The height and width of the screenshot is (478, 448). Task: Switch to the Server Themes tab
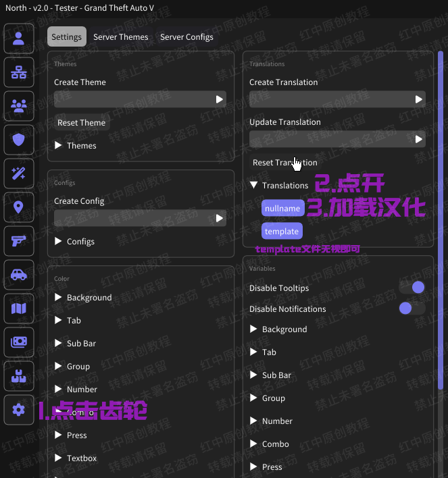120,37
